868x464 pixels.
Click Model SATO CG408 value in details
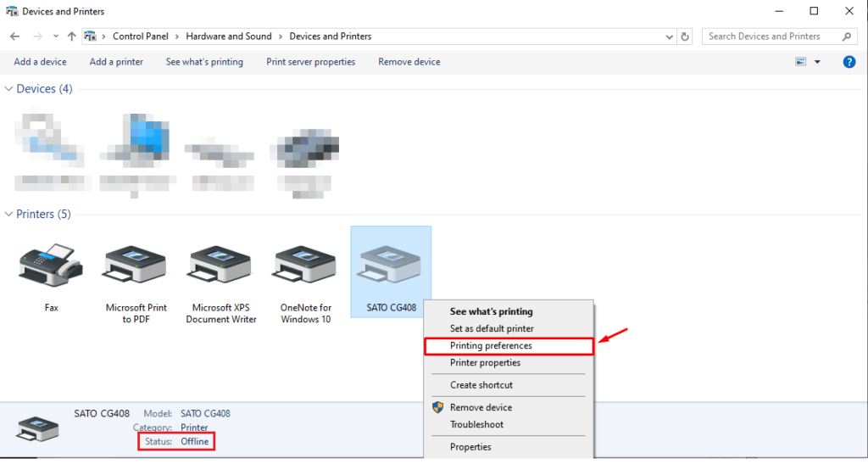(205, 414)
